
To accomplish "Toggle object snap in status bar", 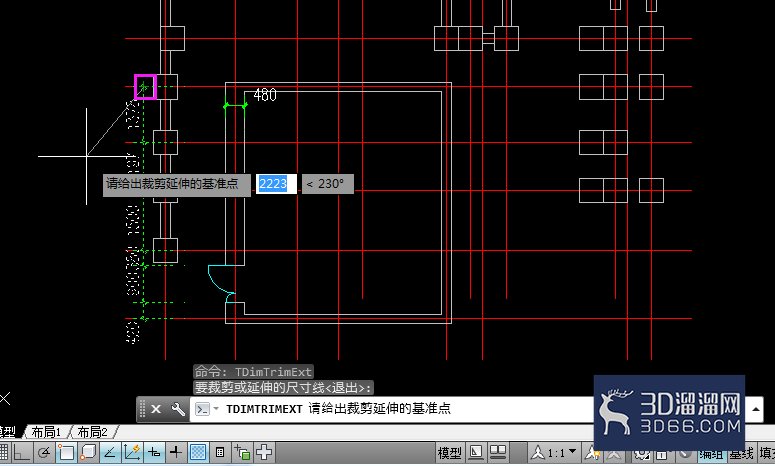I will pyautogui.click(x=66, y=452).
